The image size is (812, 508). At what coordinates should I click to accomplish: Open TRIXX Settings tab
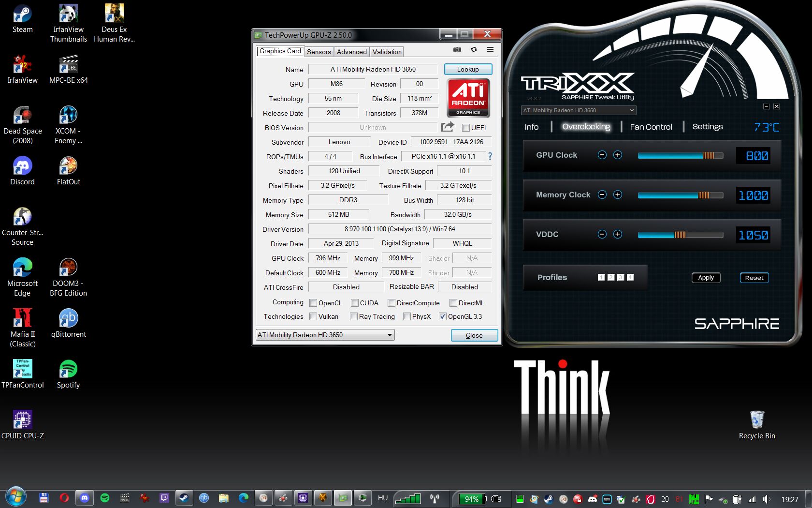click(708, 127)
